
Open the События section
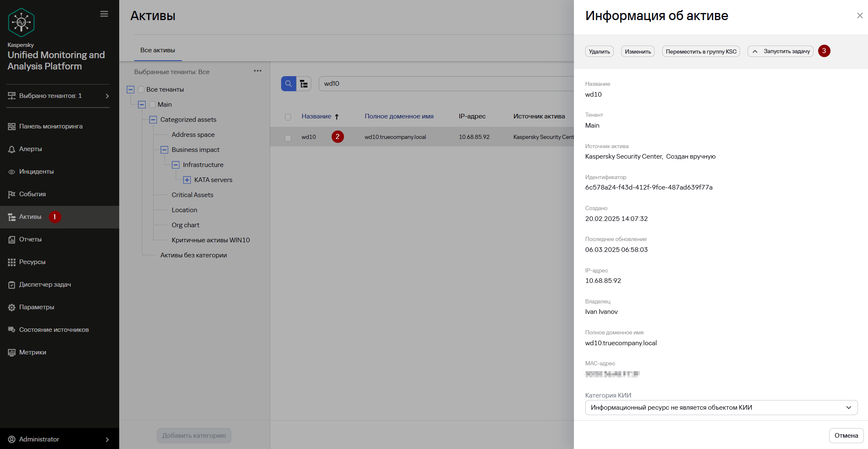(x=33, y=194)
